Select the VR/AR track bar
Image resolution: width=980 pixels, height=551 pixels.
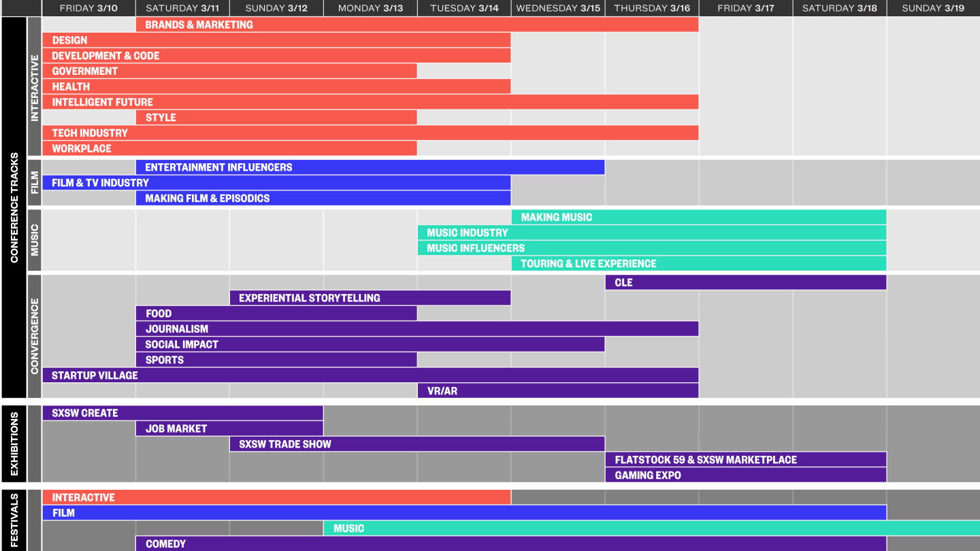(558, 391)
